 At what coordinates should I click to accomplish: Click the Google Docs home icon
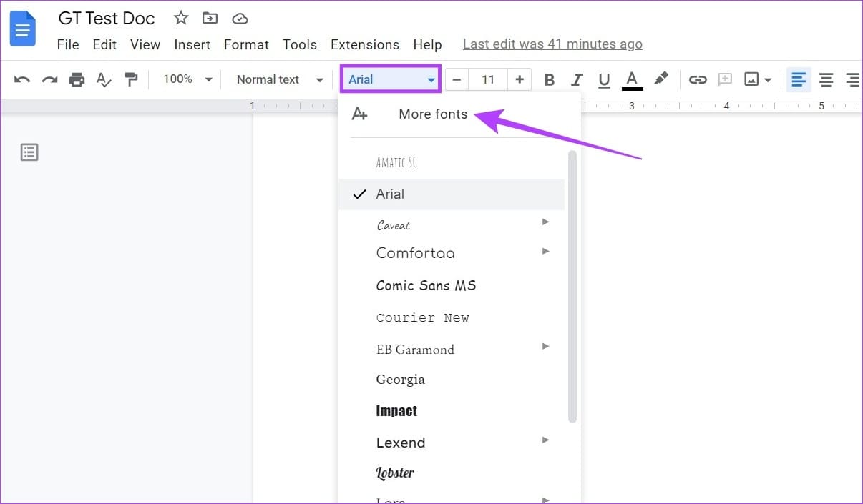click(x=22, y=29)
